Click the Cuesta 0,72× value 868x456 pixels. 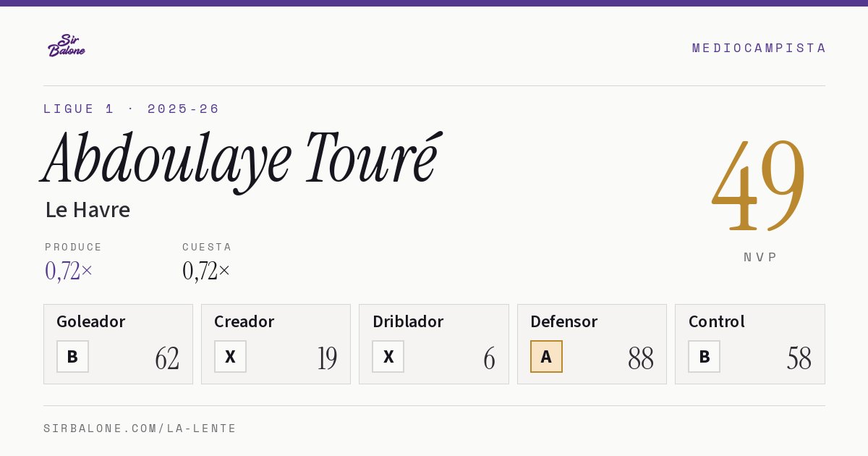[206, 271]
